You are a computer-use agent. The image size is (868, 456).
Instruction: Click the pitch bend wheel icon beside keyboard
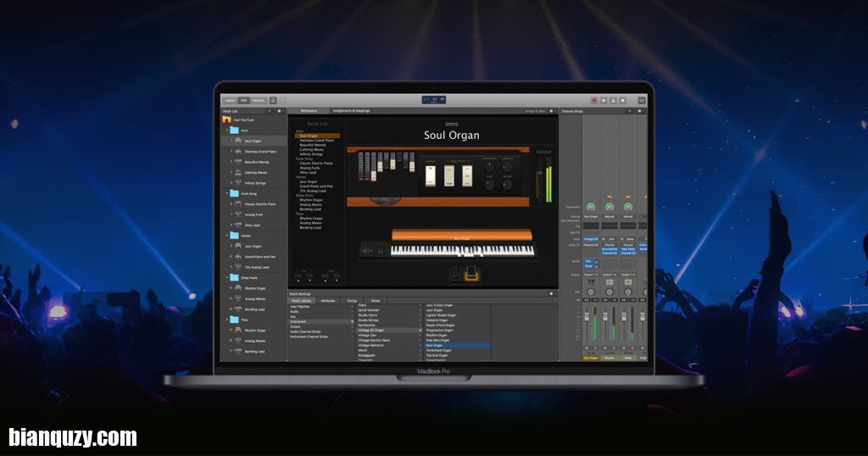click(x=366, y=251)
